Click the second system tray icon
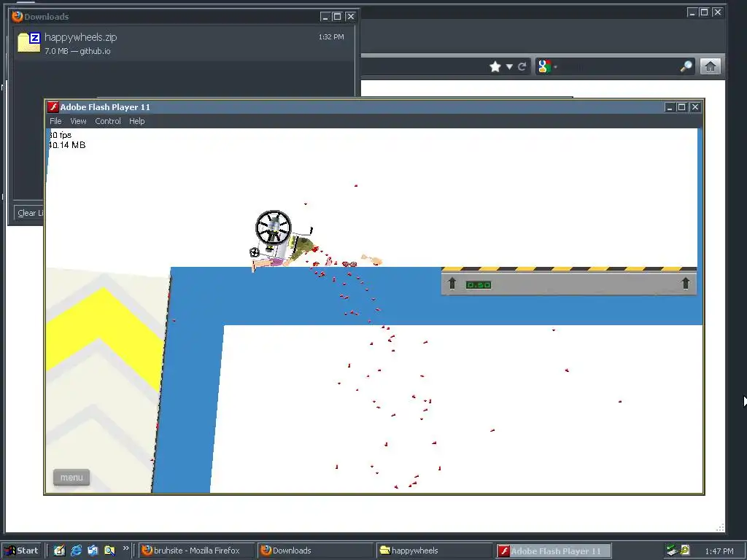 click(685, 550)
